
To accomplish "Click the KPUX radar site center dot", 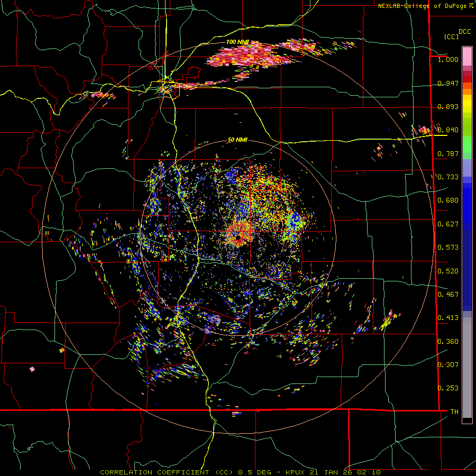I will pyautogui.click(x=239, y=237).
